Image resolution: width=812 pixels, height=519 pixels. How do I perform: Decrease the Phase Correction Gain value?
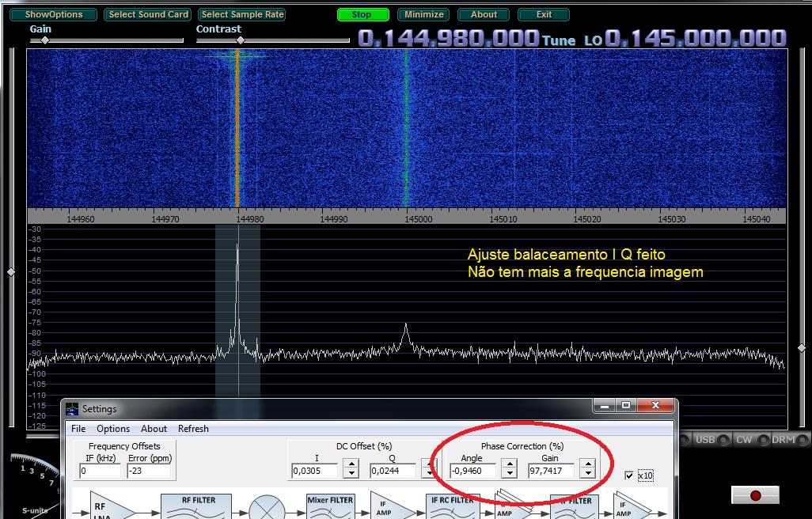tap(587, 475)
